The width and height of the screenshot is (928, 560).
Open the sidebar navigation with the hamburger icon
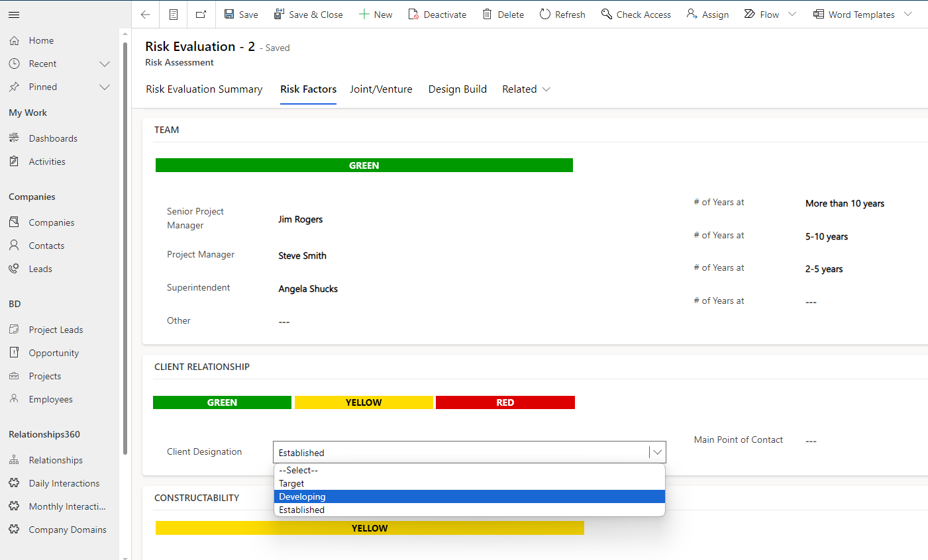click(13, 14)
